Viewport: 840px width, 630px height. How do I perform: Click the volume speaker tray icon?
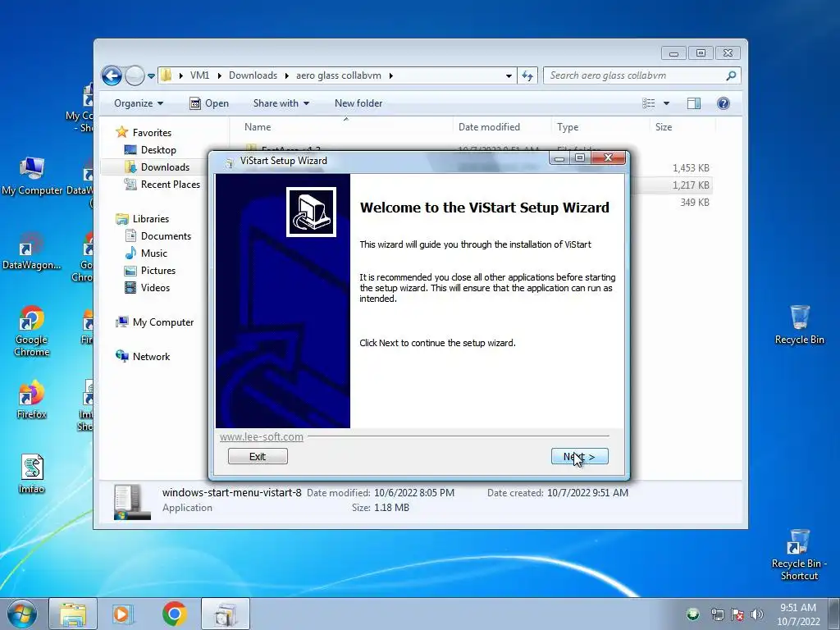click(x=757, y=614)
